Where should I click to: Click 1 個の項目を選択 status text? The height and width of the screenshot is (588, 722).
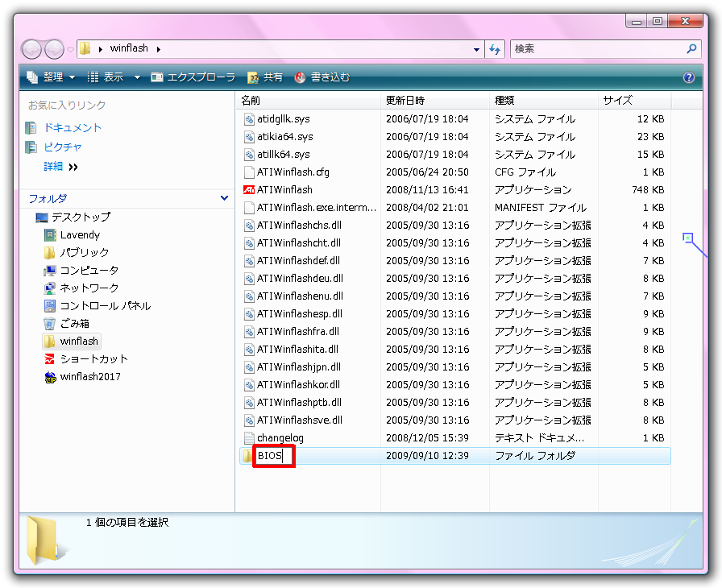click(127, 523)
